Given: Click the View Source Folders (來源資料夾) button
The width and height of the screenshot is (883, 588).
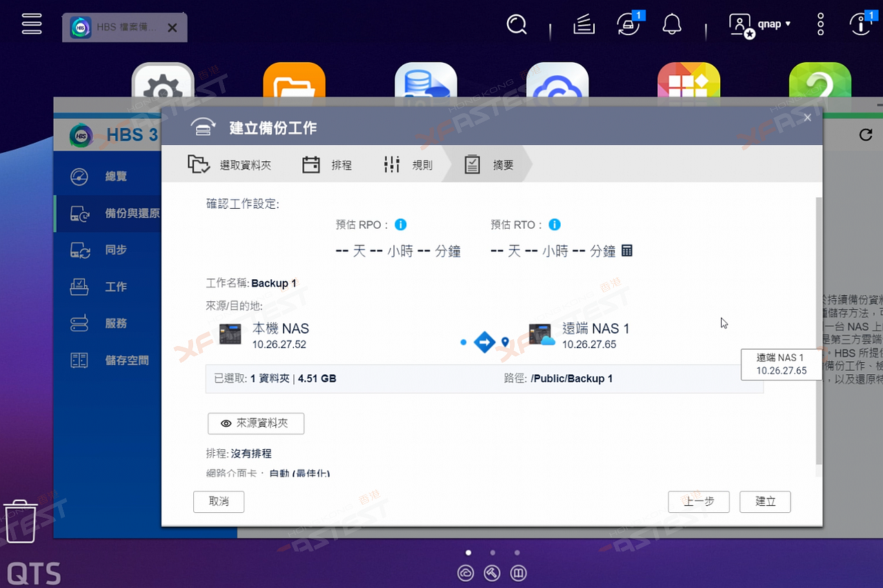Looking at the screenshot, I should pyautogui.click(x=256, y=423).
